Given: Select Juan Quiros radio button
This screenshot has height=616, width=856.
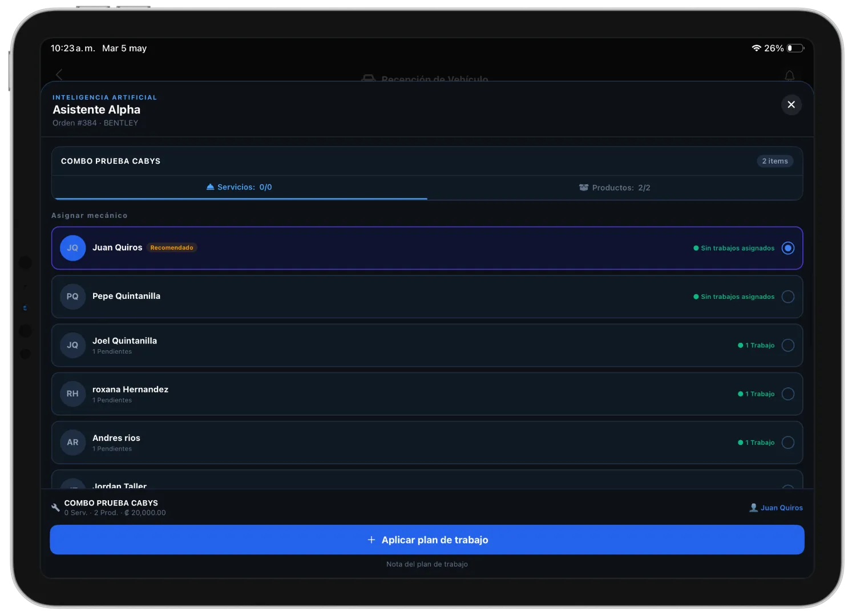Looking at the screenshot, I should 788,248.
